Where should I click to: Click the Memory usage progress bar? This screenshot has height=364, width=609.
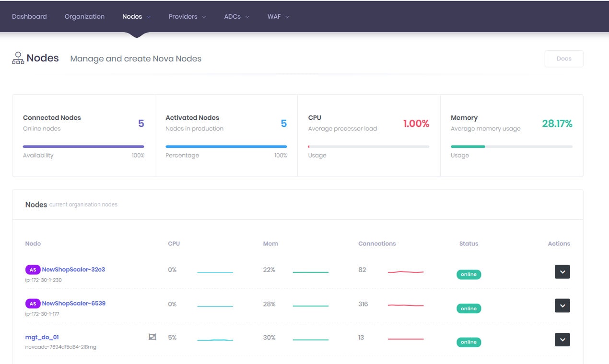tap(512, 147)
